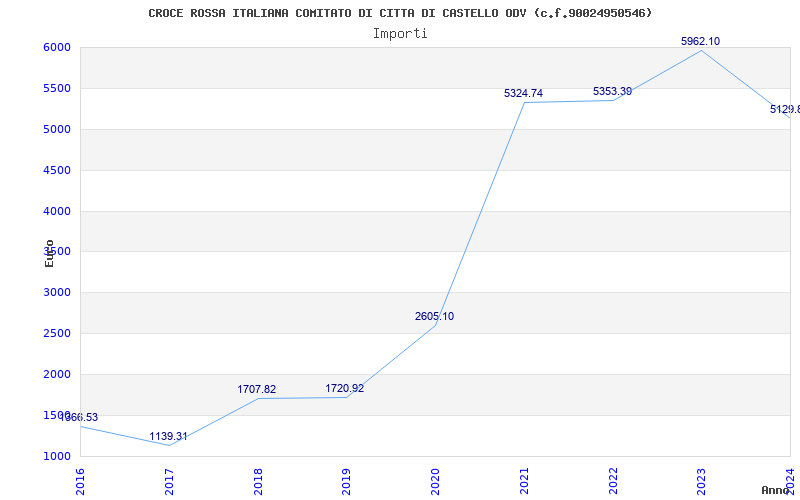This screenshot has height=500, width=800.
Task: Click the y-axis value 5000
Action: click(x=57, y=129)
